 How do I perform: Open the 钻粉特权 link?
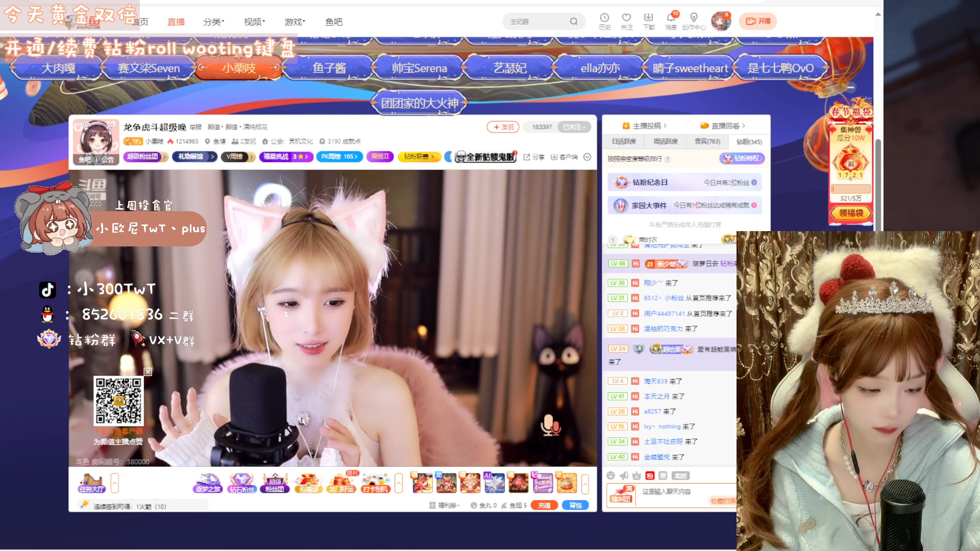tap(742, 159)
